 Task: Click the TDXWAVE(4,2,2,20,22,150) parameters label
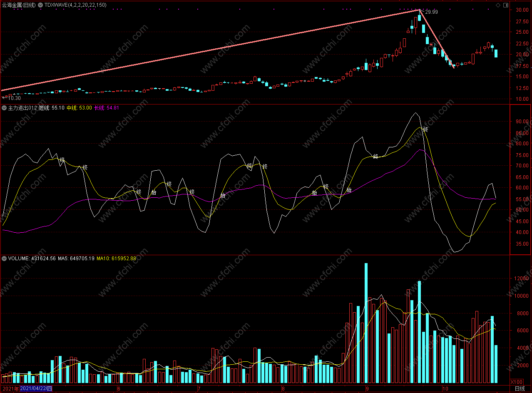[75, 5]
